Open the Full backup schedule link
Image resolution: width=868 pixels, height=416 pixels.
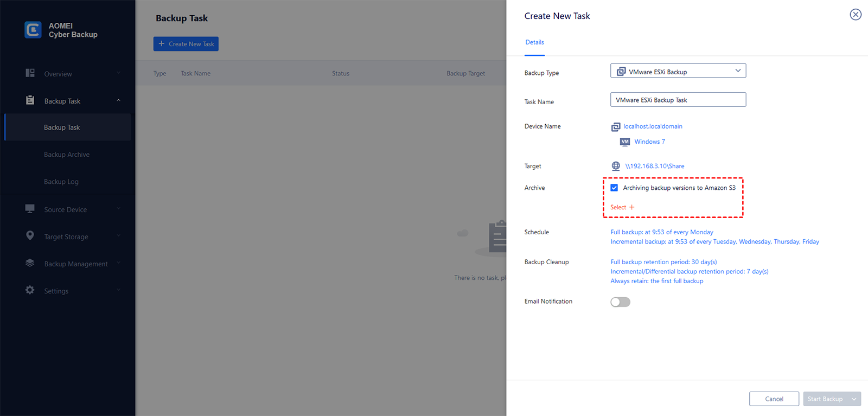click(x=662, y=232)
